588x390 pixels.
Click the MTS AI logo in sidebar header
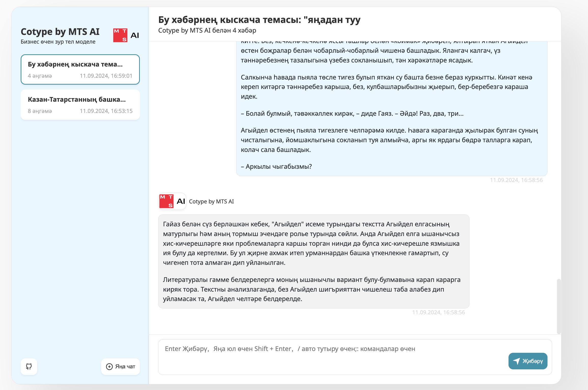point(126,35)
